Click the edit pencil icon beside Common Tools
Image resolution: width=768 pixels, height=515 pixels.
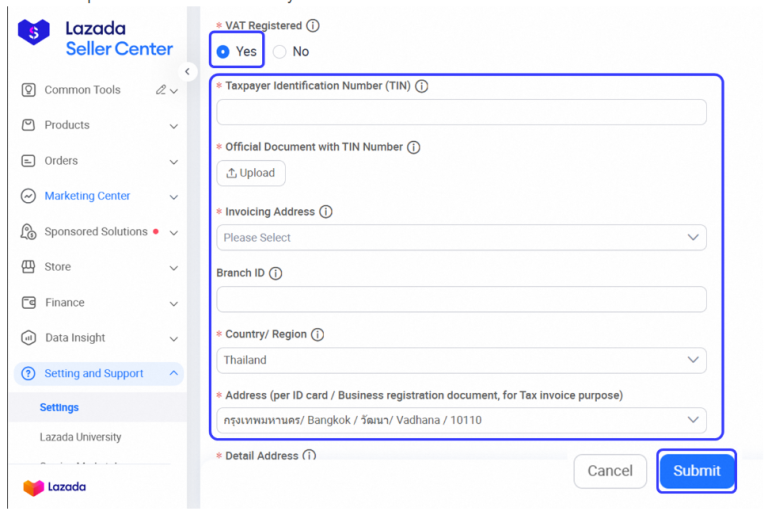click(x=161, y=90)
